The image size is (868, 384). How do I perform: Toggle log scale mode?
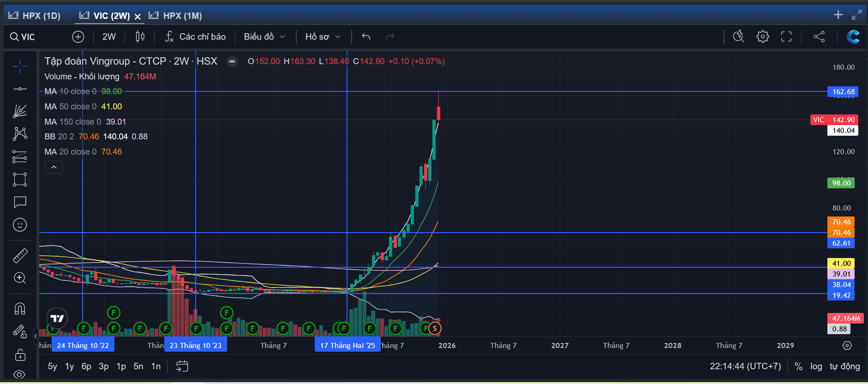[816, 366]
